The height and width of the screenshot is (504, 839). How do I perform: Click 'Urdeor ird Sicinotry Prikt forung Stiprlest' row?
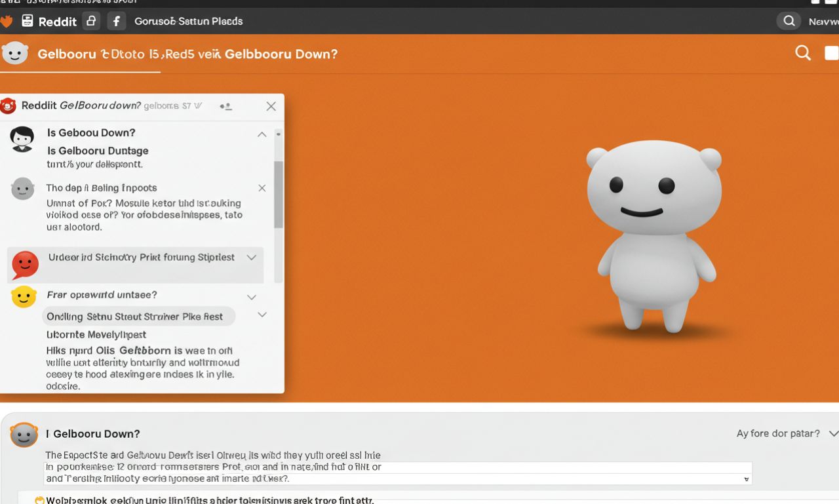[x=135, y=265]
